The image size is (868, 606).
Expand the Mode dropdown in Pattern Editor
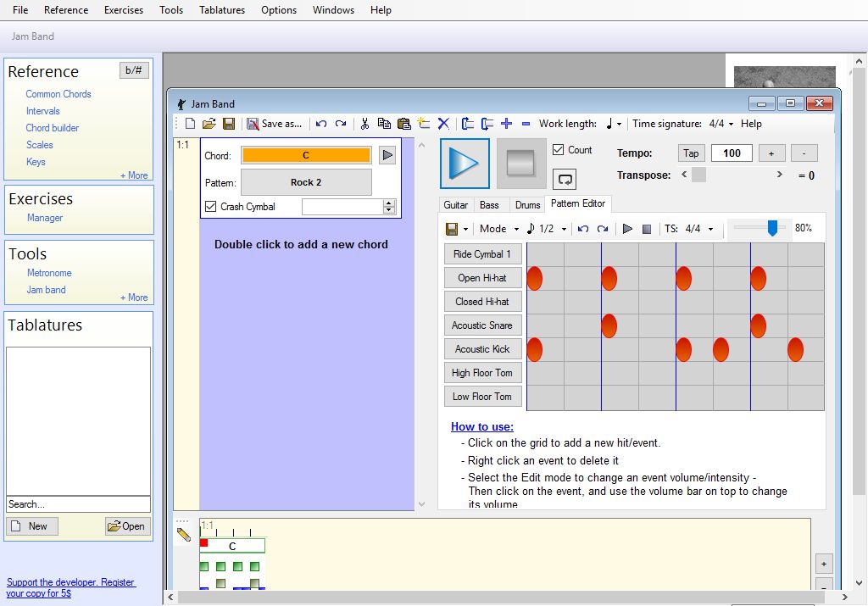tap(498, 229)
